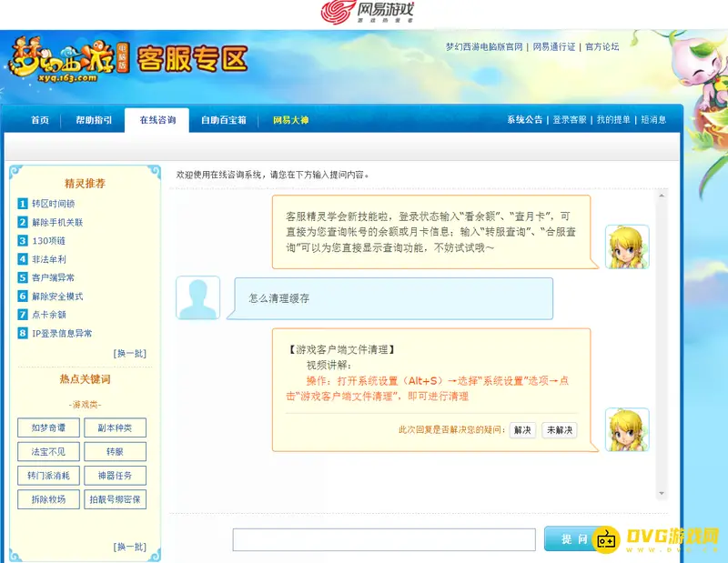The image size is (728, 563).
Task: Click scroll down arrow of chat area
Action: [x=662, y=493]
